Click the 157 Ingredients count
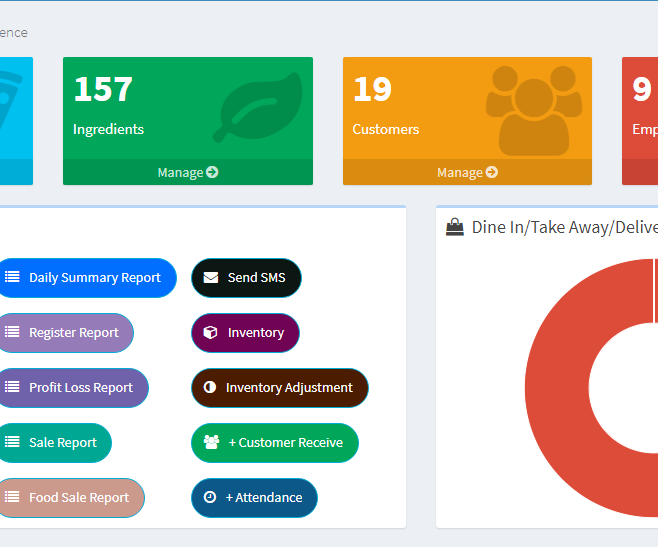658x547 pixels. [x=103, y=90]
